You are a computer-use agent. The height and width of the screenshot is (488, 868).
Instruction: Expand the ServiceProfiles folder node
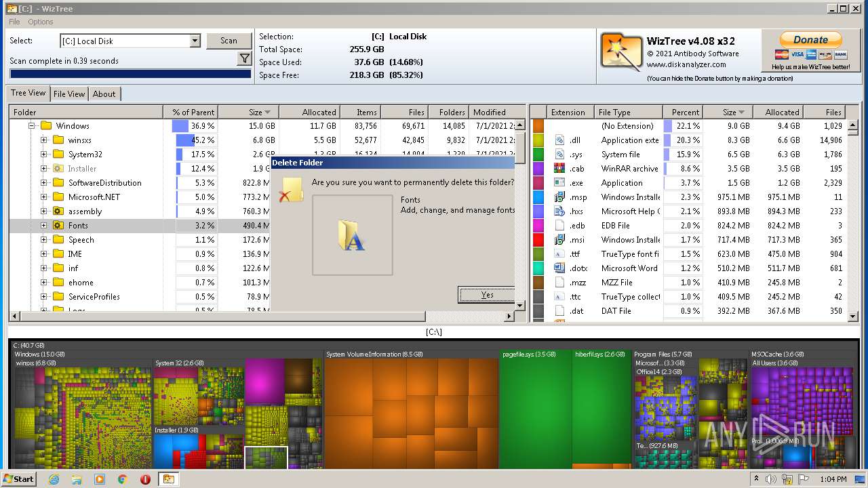coord(43,296)
